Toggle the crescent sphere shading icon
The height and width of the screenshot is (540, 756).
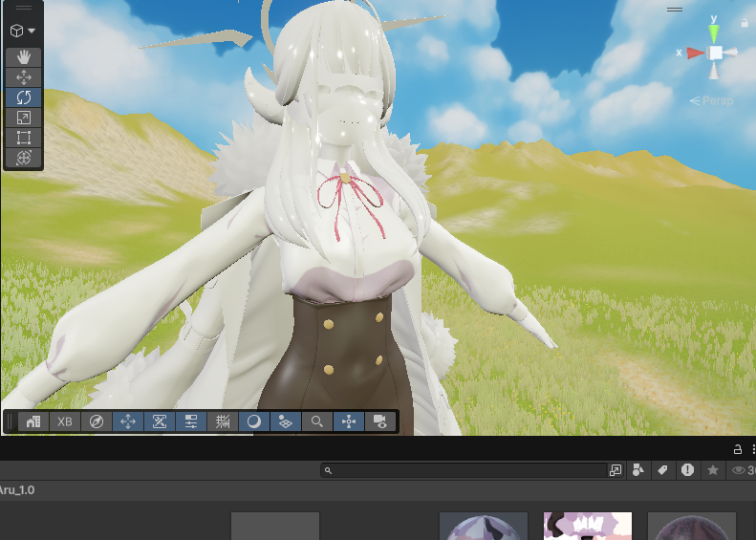tap(254, 421)
